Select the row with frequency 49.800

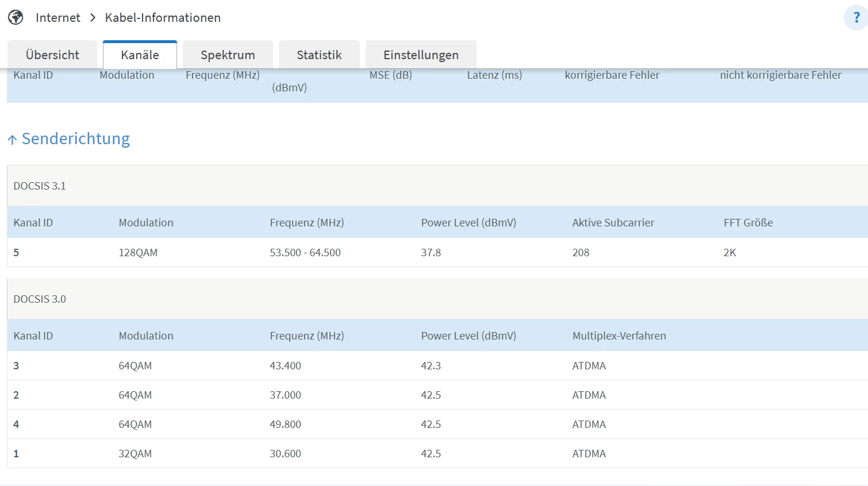coord(285,425)
